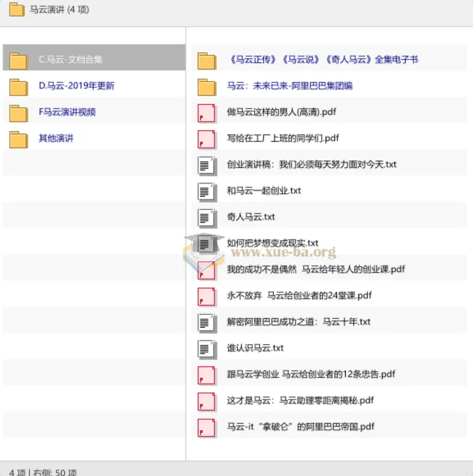Open D.马云-2019年更新 folder link
The height and width of the screenshot is (476, 473).
pos(77,86)
